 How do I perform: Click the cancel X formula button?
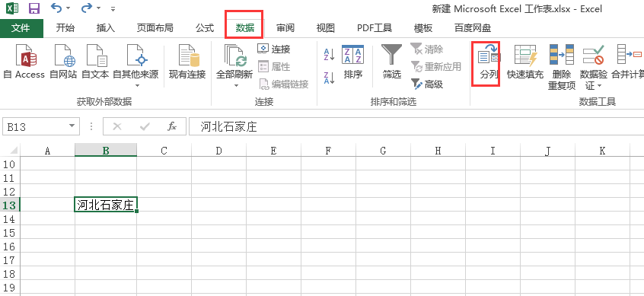pyautogui.click(x=117, y=126)
